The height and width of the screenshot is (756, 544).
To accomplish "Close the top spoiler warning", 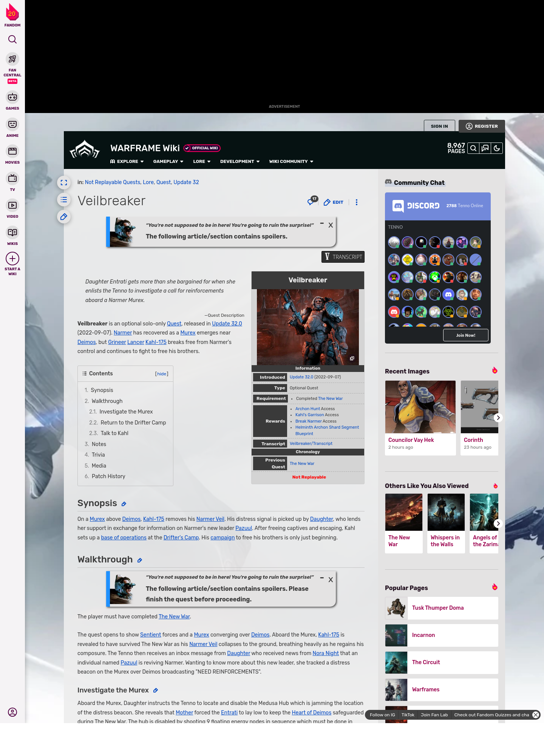I will click(331, 225).
